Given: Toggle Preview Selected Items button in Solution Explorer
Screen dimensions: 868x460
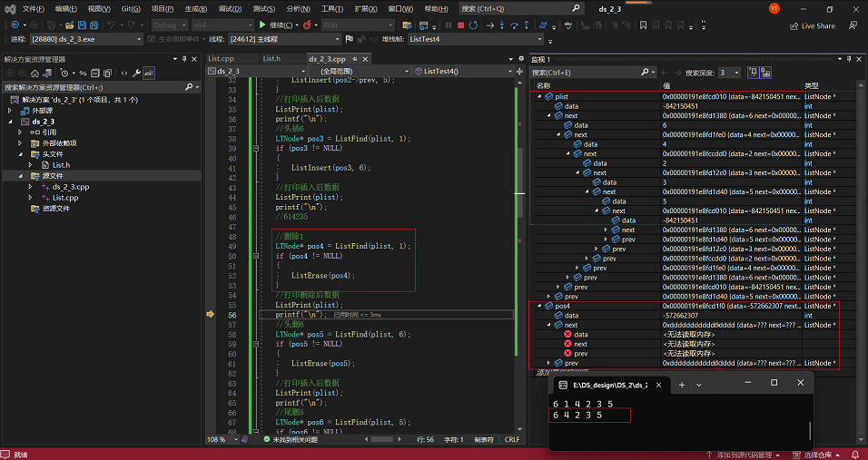Looking at the screenshot, I should pos(149,73).
